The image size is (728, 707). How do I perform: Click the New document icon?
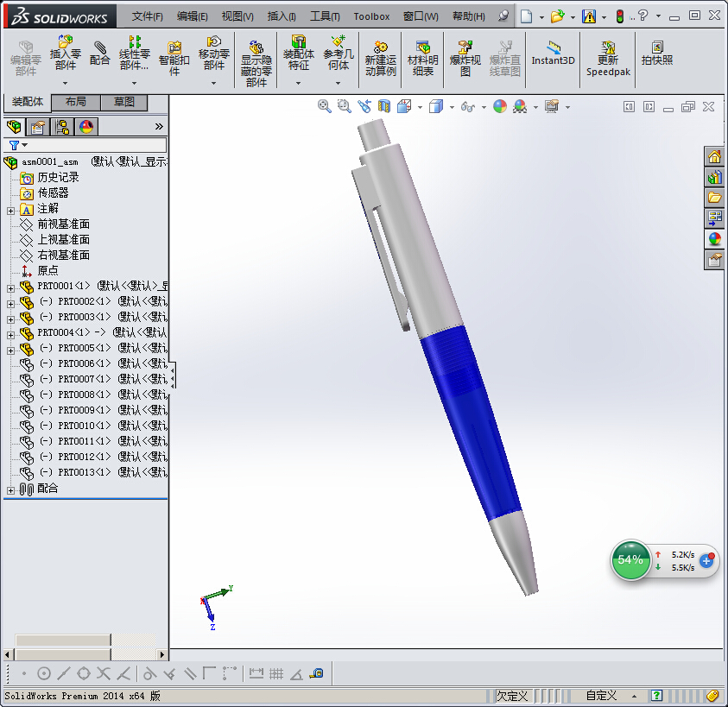[526, 16]
